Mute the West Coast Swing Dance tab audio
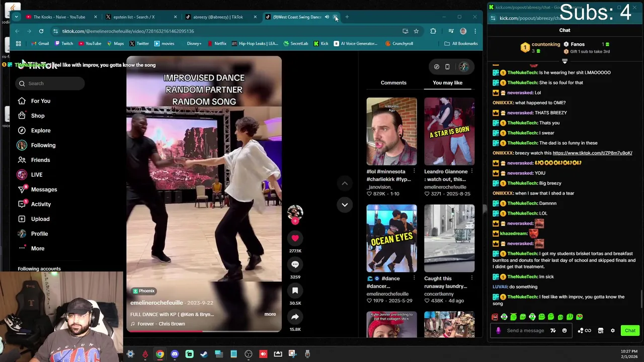Image resolution: width=644 pixels, height=362 pixels. [x=327, y=17]
